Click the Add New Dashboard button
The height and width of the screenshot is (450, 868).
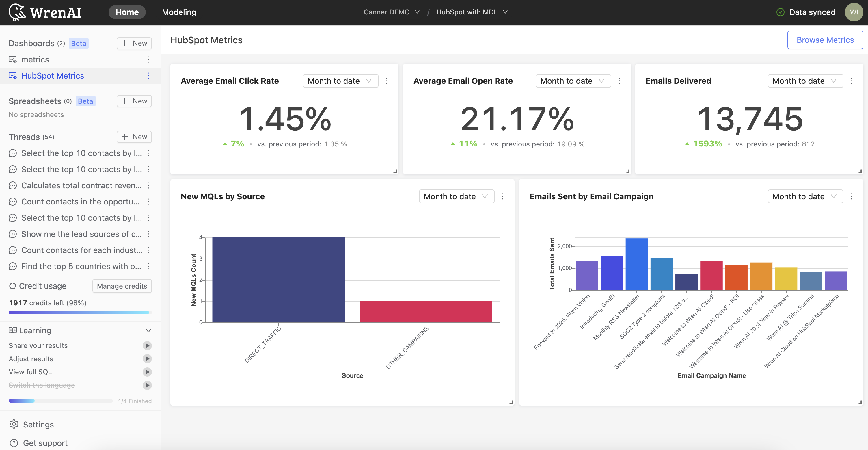(x=134, y=43)
